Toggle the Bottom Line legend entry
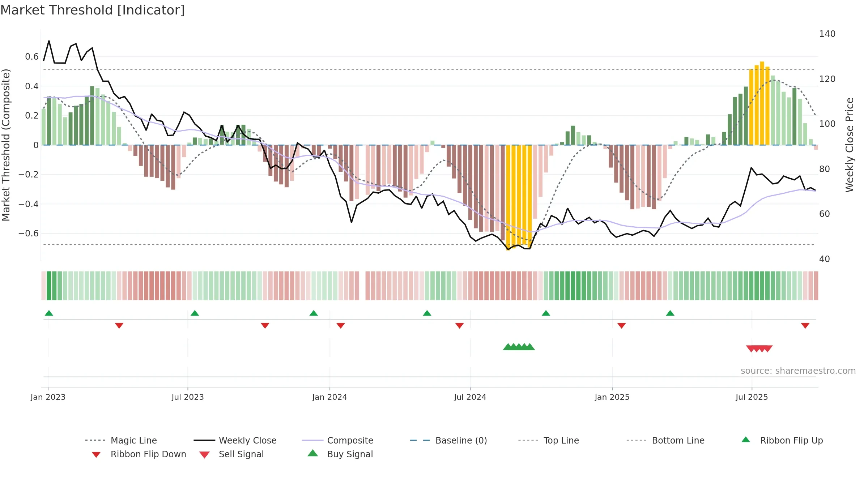Screen dimensions: 868x488 tap(665, 440)
